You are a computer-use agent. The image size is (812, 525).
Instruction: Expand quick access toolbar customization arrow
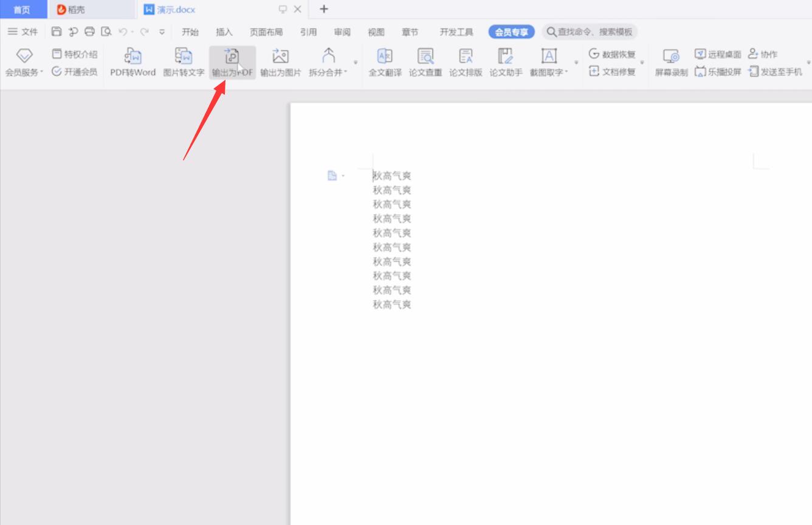pos(162,32)
